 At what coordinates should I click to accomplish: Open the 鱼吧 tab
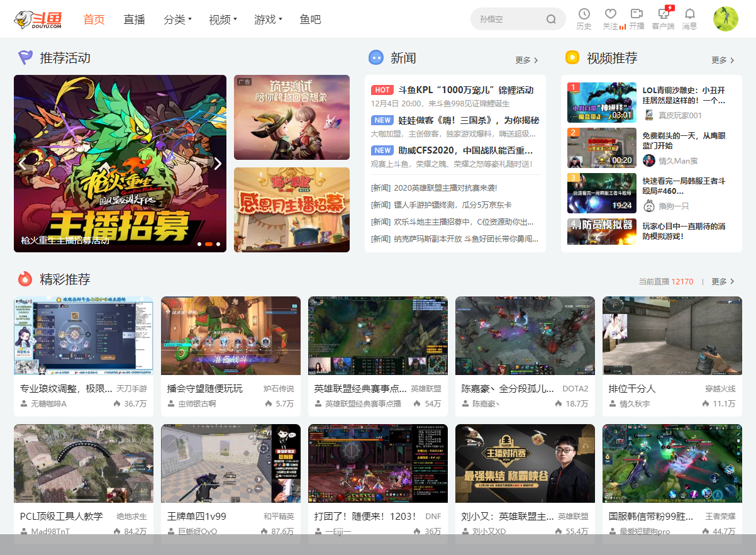[311, 20]
